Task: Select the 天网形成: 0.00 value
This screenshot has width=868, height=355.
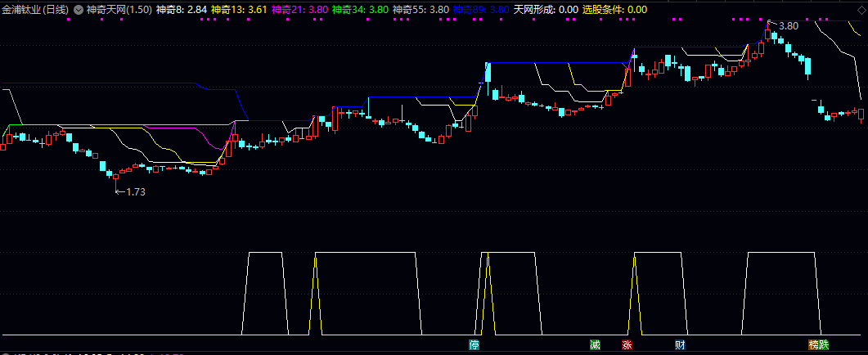Action: coord(546,10)
